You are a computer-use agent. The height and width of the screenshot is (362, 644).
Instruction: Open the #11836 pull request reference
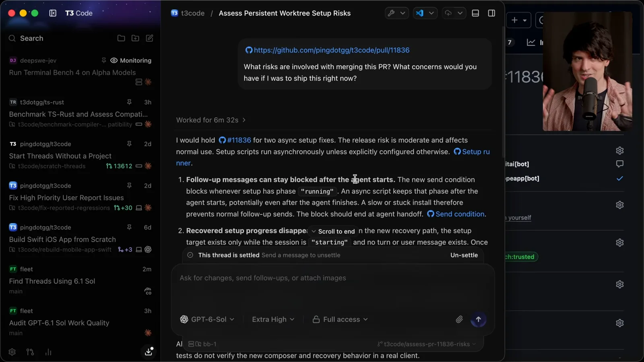[235, 140]
